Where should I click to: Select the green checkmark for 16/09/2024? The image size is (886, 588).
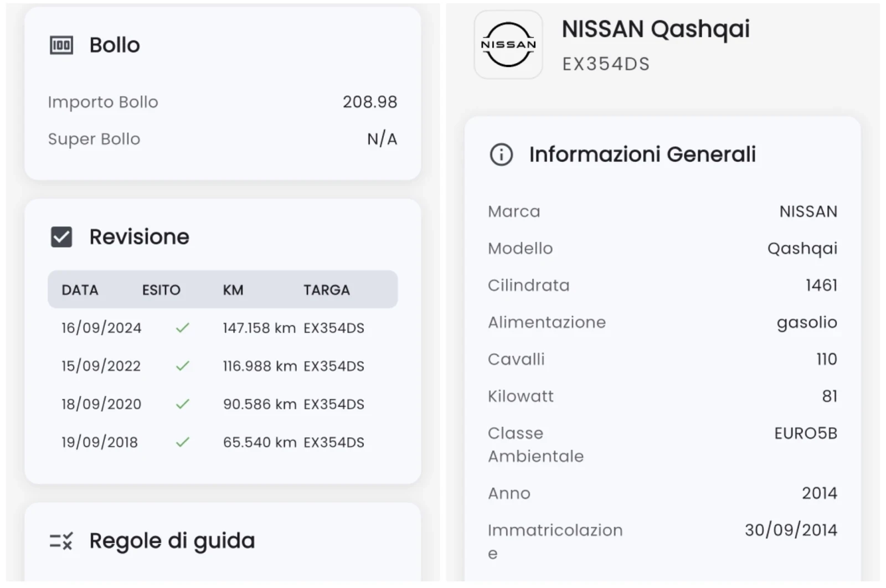[x=182, y=327]
